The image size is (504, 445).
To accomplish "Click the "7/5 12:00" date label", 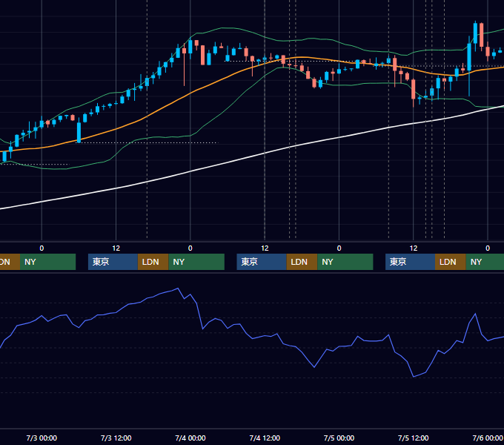I will click(x=414, y=438).
